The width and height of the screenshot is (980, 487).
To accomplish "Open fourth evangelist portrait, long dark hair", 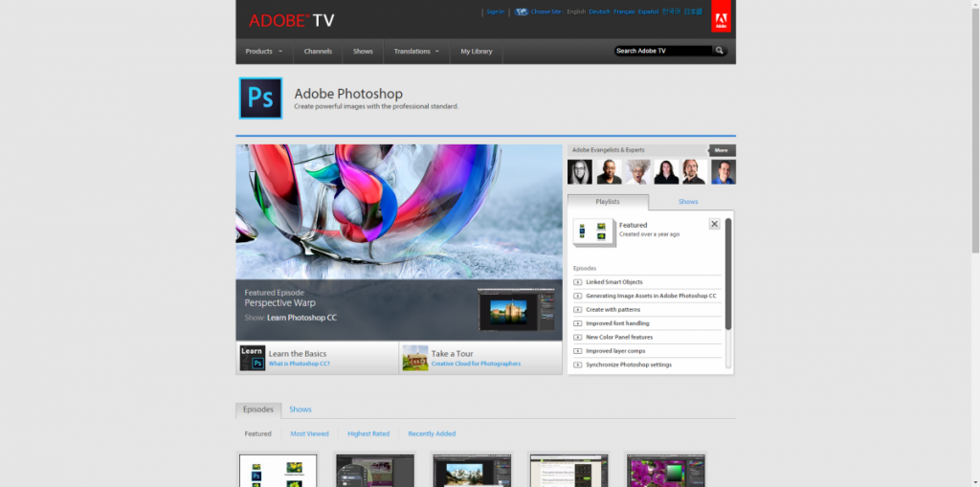I will [x=666, y=171].
